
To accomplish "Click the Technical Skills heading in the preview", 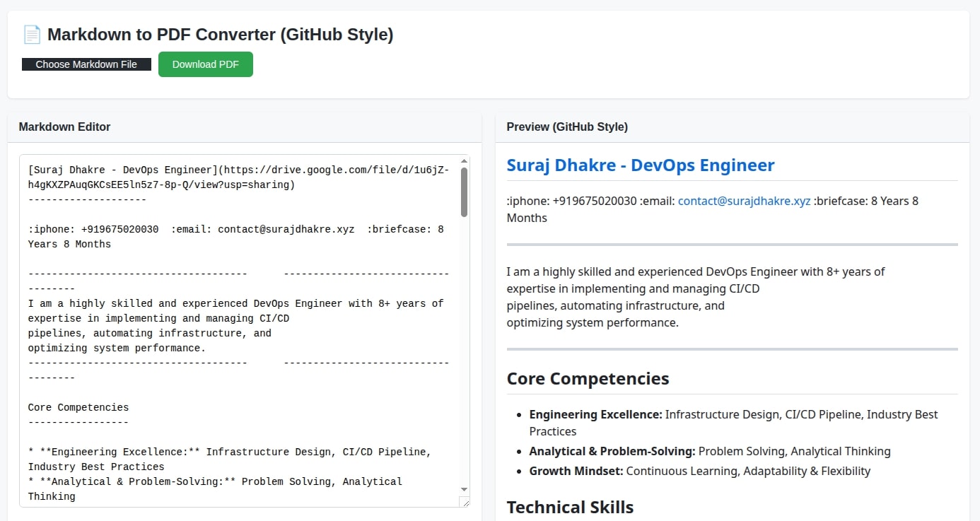I will click(x=570, y=507).
